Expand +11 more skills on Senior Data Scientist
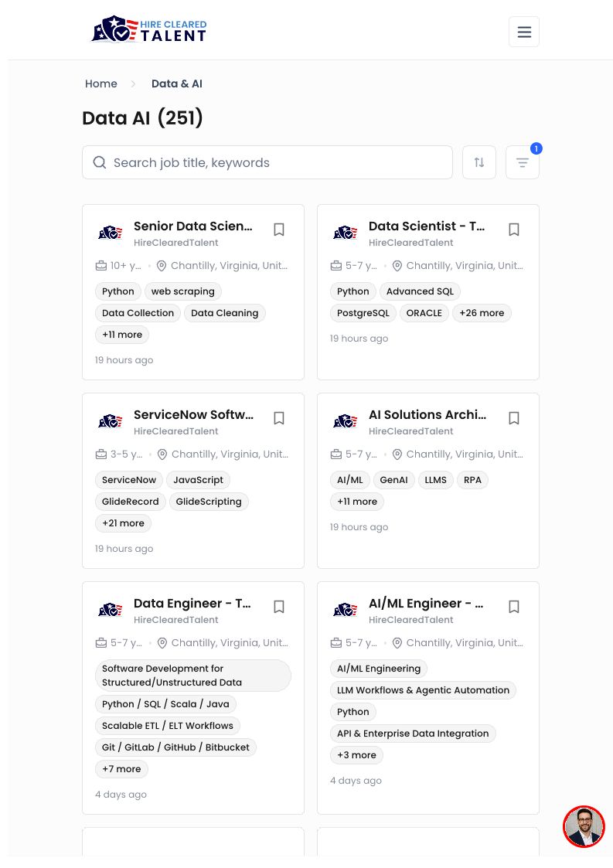613x868 pixels. pyautogui.click(x=122, y=335)
